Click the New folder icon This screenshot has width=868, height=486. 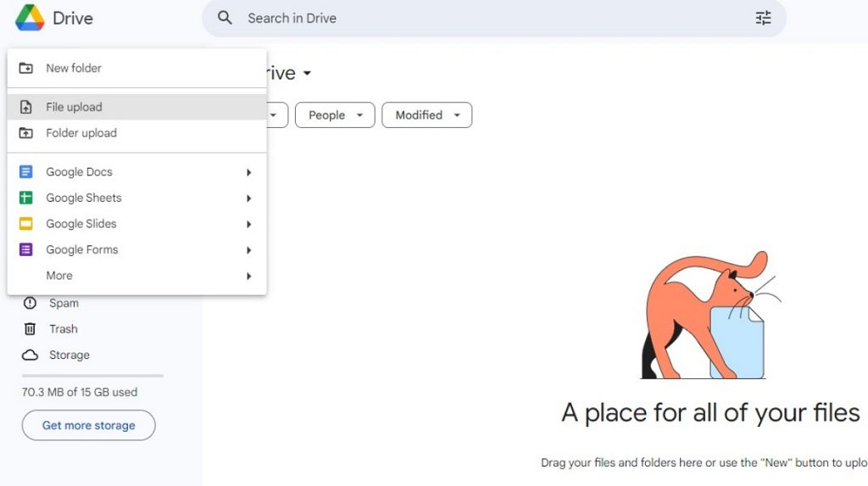coord(26,68)
